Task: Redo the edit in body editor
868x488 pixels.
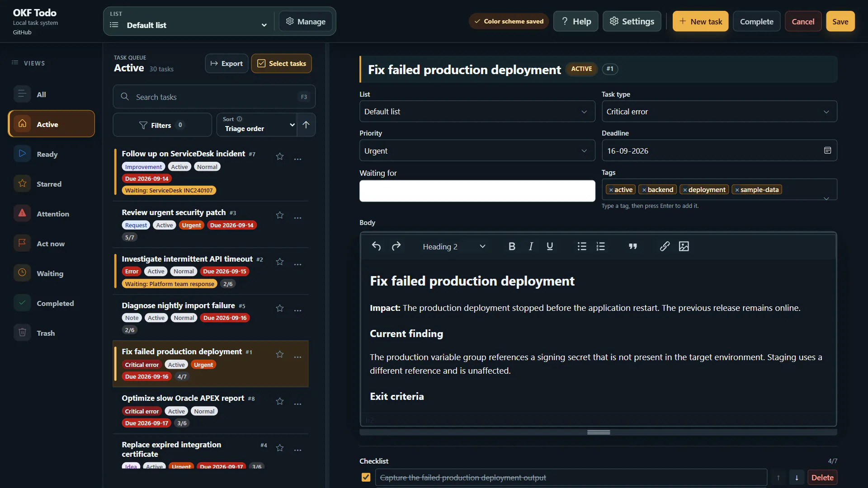Action: (x=396, y=246)
